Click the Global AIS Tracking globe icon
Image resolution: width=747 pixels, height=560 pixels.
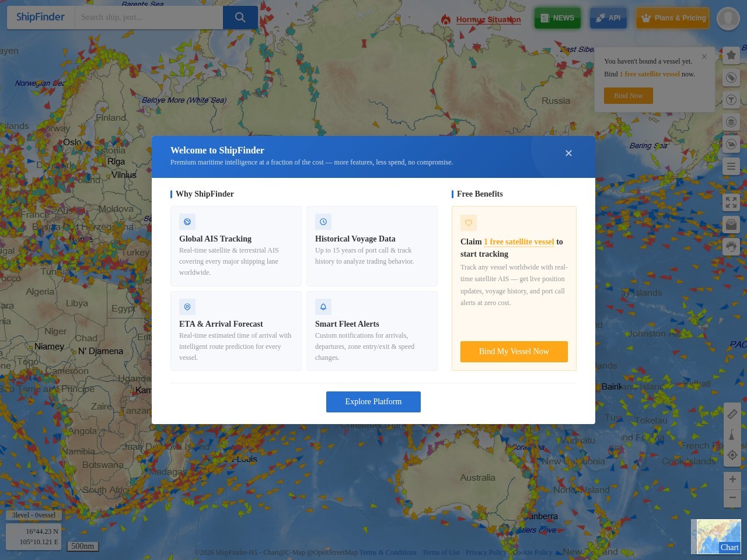point(187,222)
